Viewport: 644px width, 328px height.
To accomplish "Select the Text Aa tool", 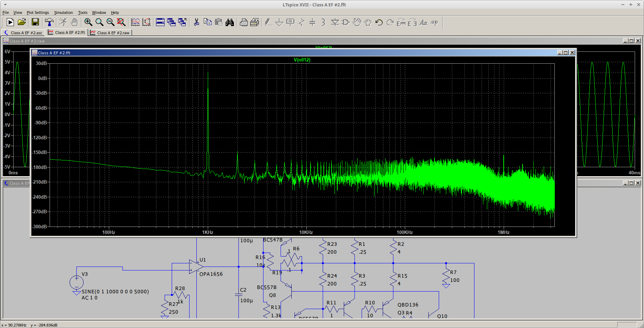I will [x=423, y=22].
